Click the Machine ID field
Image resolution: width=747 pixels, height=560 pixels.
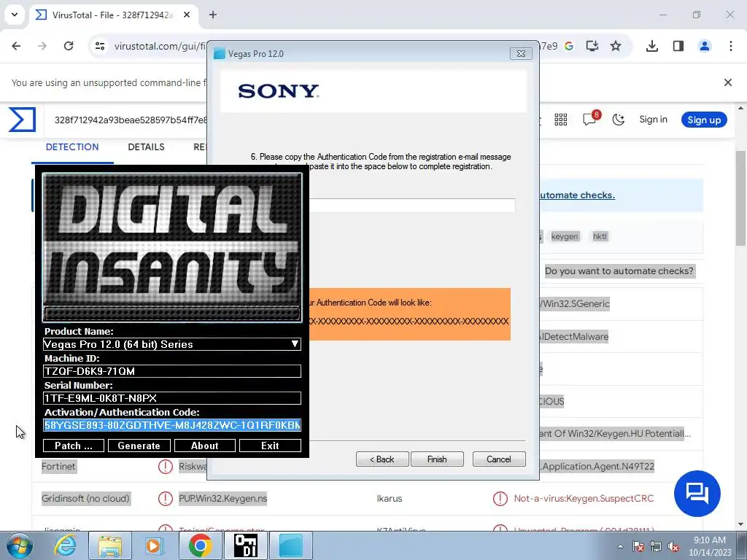coord(172,371)
